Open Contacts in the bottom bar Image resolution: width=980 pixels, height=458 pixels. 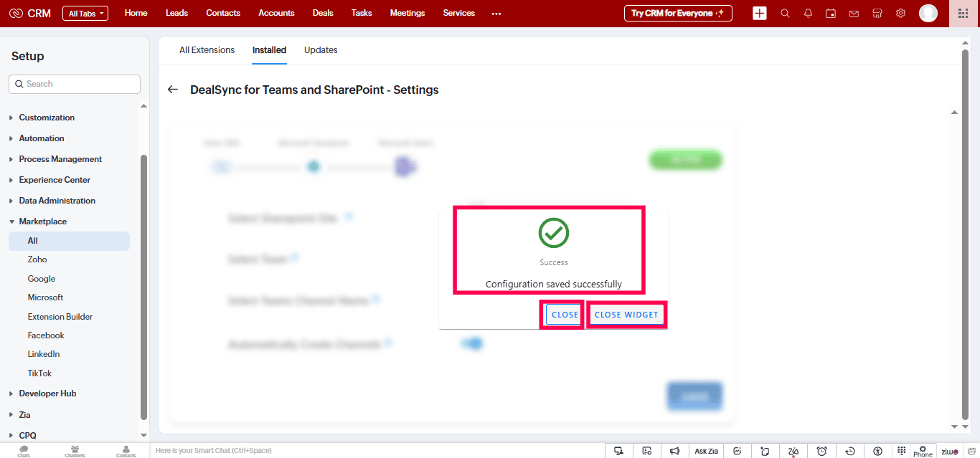pyautogui.click(x=126, y=451)
